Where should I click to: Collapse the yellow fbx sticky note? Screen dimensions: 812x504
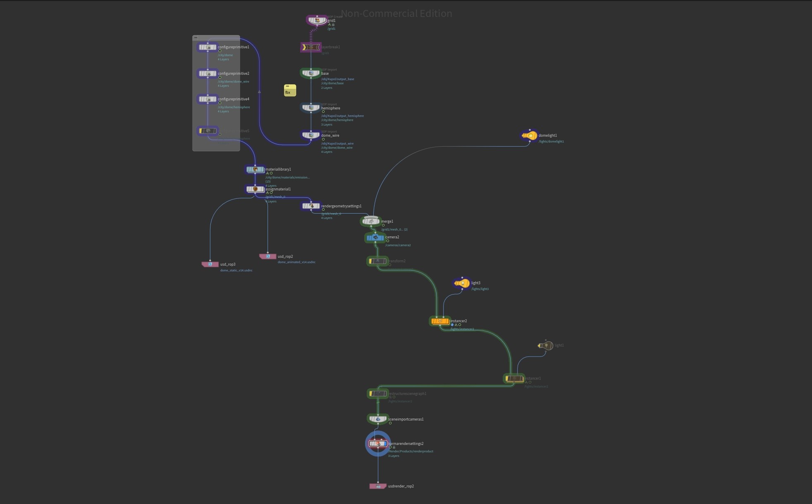(x=287, y=87)
